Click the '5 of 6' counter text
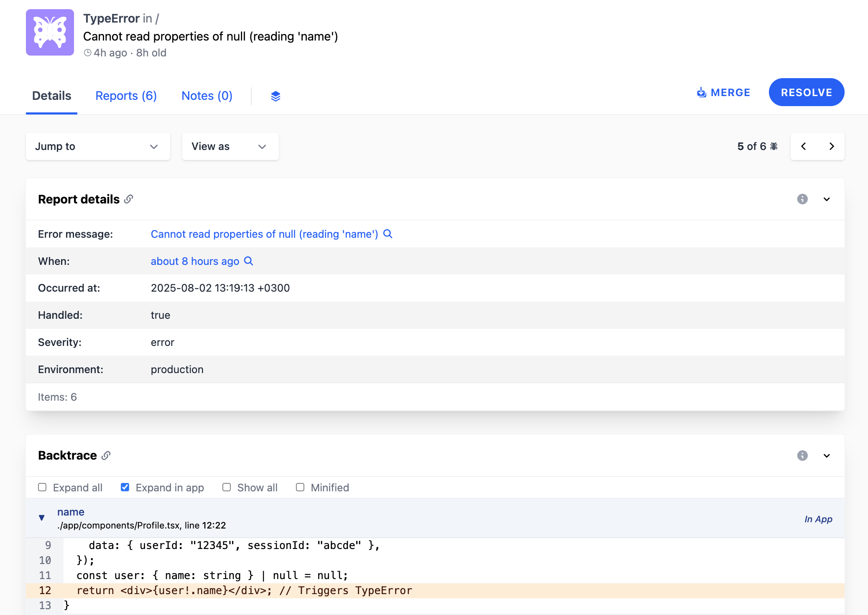The height and width of the screenshot is (615, 868). click(752, 146)
